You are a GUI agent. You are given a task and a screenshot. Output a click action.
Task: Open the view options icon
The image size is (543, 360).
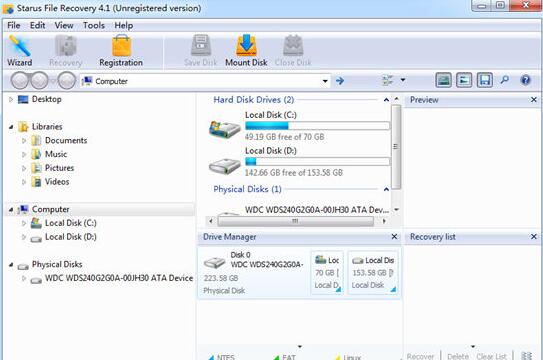(x=388, y=81)
